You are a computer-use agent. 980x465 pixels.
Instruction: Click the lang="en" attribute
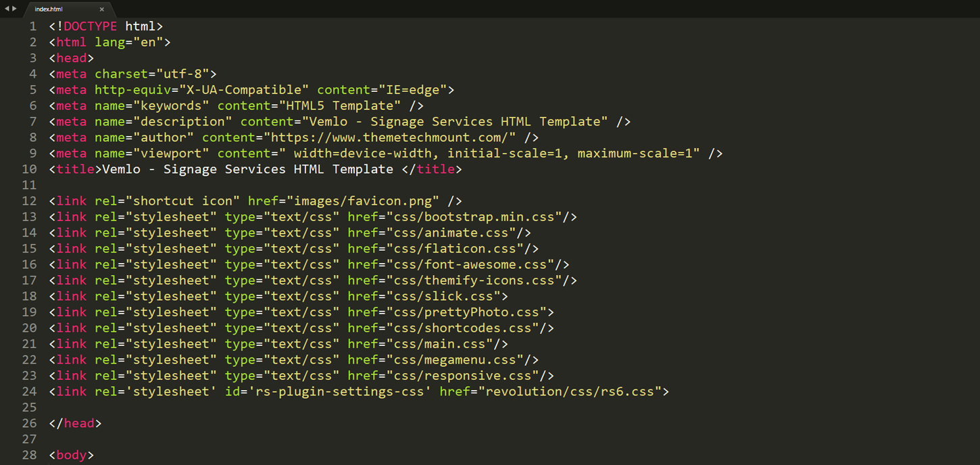pyautogui.click(x=129, y=42)
